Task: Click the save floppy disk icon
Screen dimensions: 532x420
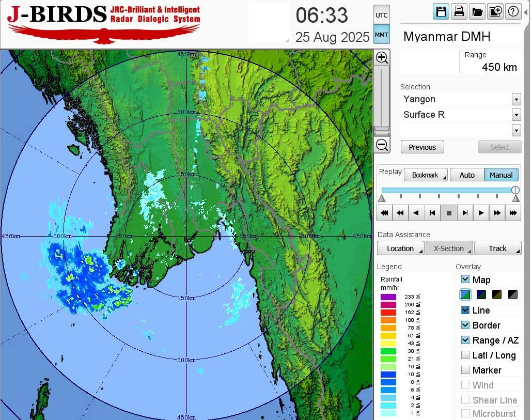Action: [441, 12]
